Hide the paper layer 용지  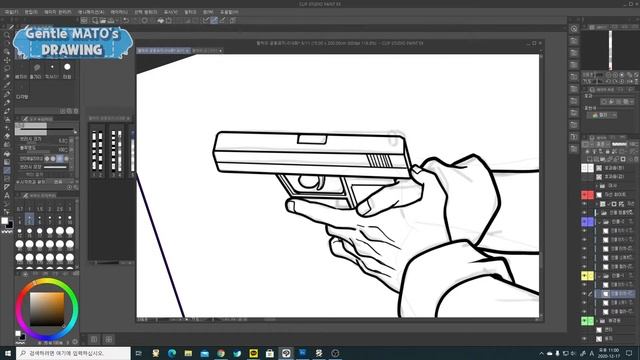584,339
